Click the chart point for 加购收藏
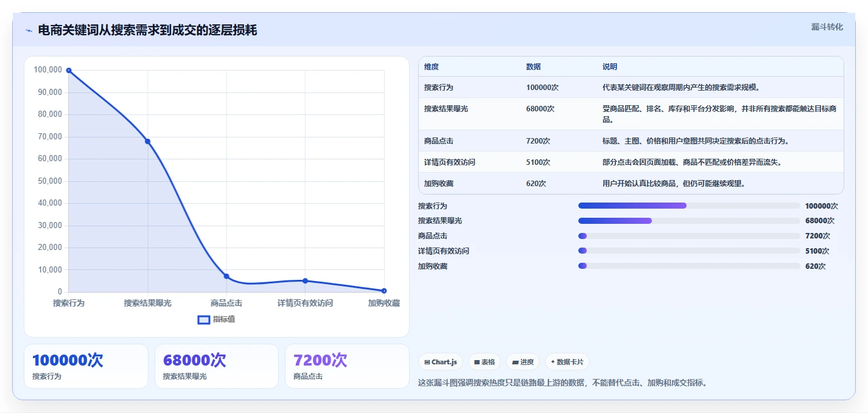This screenshot has width=868, height=413. coord(384,291)
